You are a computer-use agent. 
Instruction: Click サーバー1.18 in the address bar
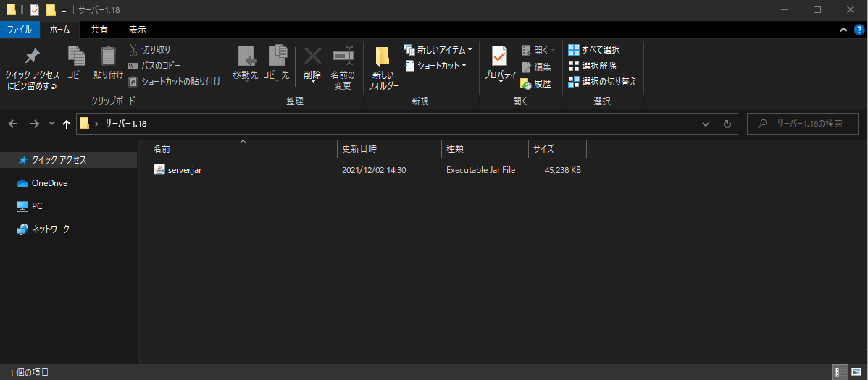point(125,124)
